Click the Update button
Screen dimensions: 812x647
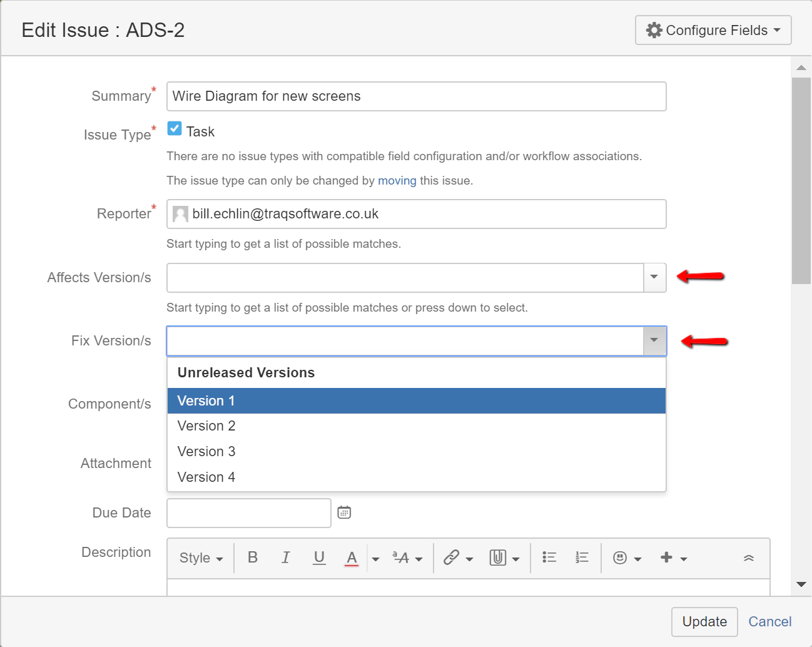pyautogui.click(x=704, y=621)
